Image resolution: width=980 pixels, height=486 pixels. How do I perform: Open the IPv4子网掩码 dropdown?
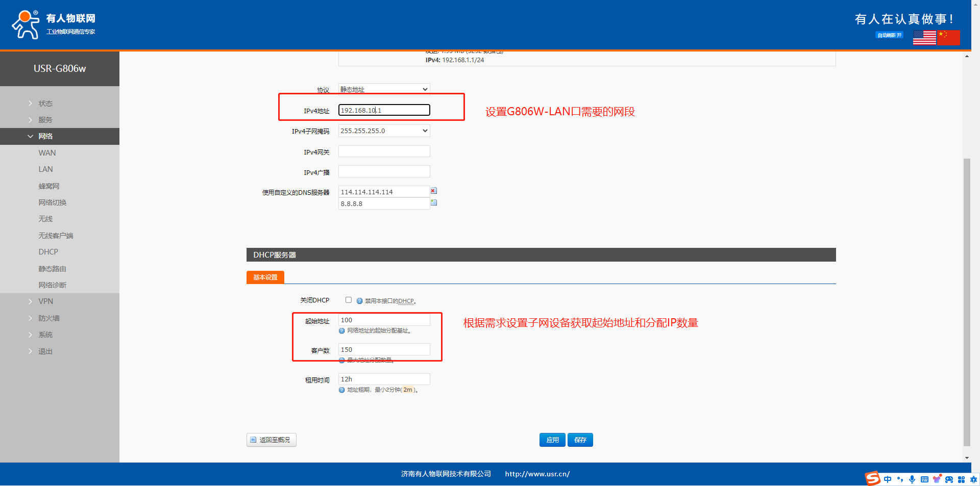pyautogui.click(x=384, y=131)
